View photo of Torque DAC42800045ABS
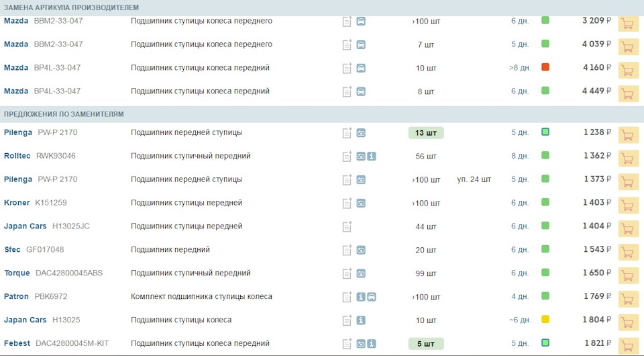Viewport: 644px width, 356px height. (x=361, y=273)
